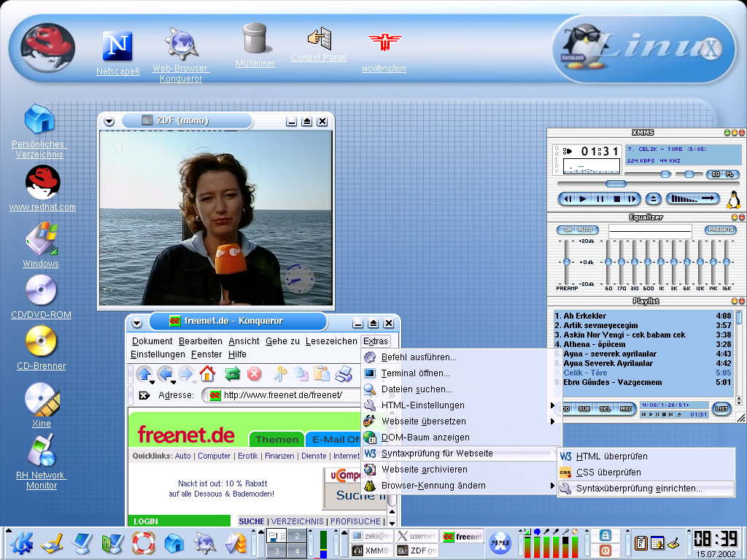Adjust the XMMS PREAMP equalizer slider
Screen dimensions: 747x560
[x=566, y=262]
